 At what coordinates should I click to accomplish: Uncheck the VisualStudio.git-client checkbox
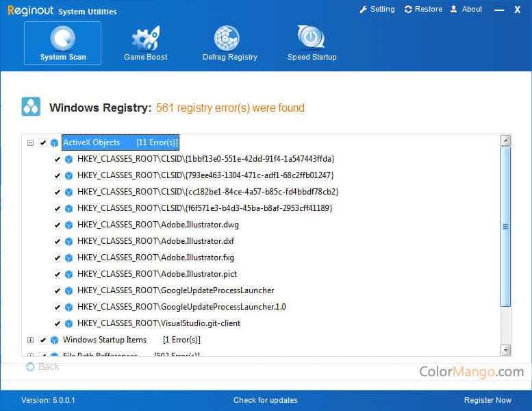coord(57,323)
